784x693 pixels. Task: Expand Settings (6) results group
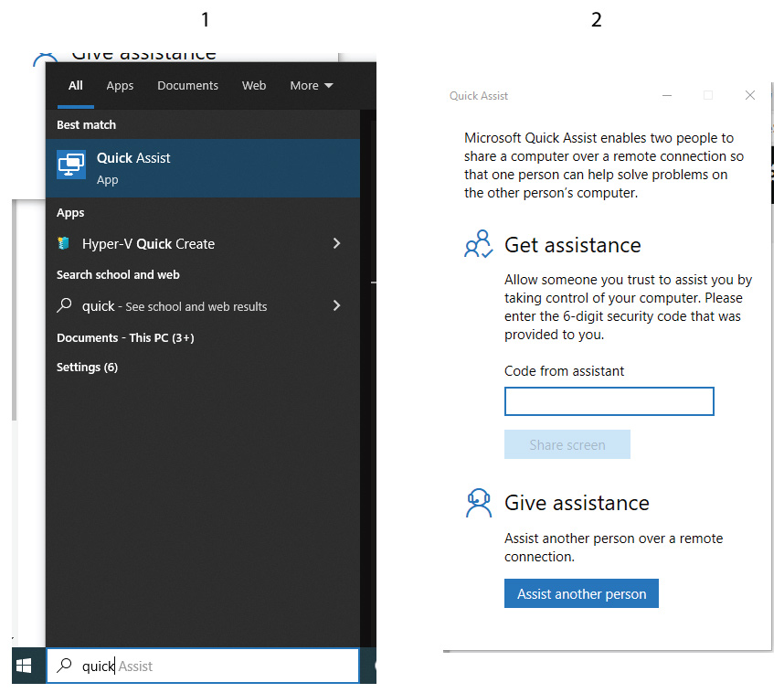point(87,368)
